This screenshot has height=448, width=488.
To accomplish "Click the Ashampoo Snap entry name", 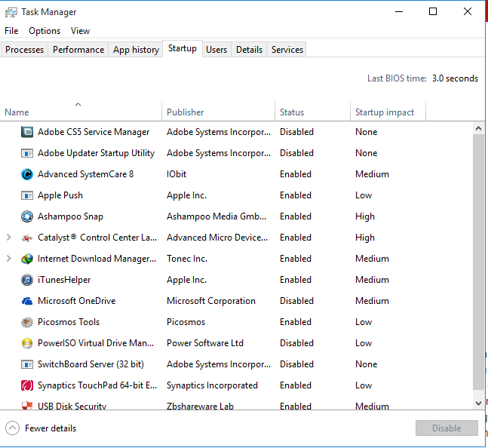I will [70, 216].
